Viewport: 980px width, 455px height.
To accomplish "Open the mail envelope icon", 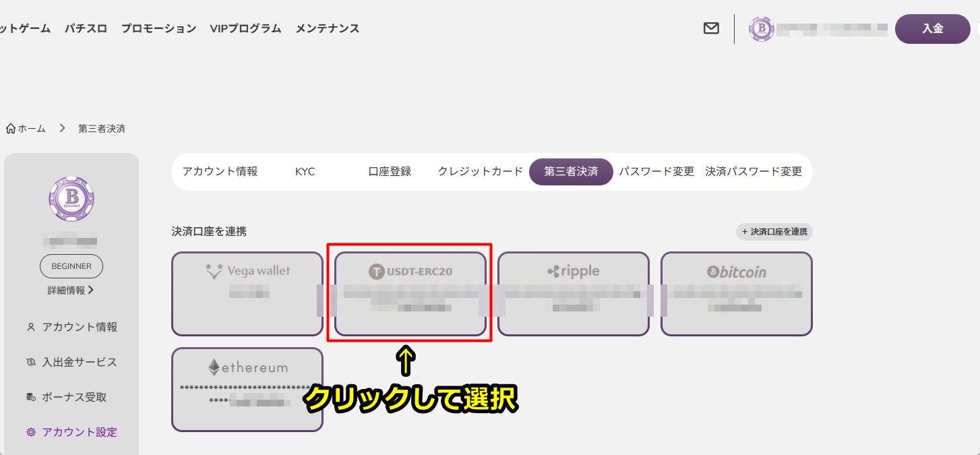I will pyautogui.click(x=711, y=28).
